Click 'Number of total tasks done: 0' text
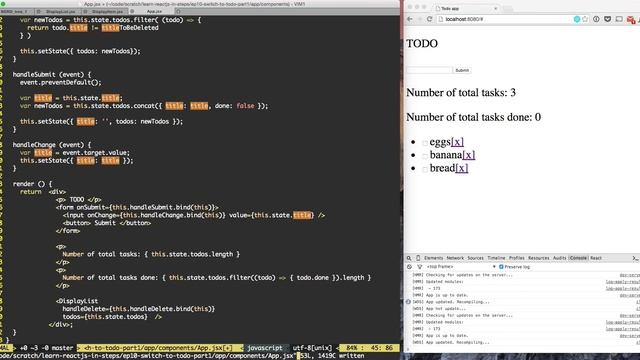Image resolution: width=640 pixels, height=360 pixels. (x=473, y=117)
